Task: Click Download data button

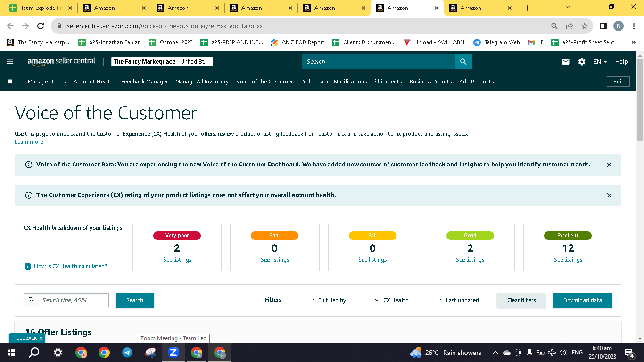Action: [582, 300]
